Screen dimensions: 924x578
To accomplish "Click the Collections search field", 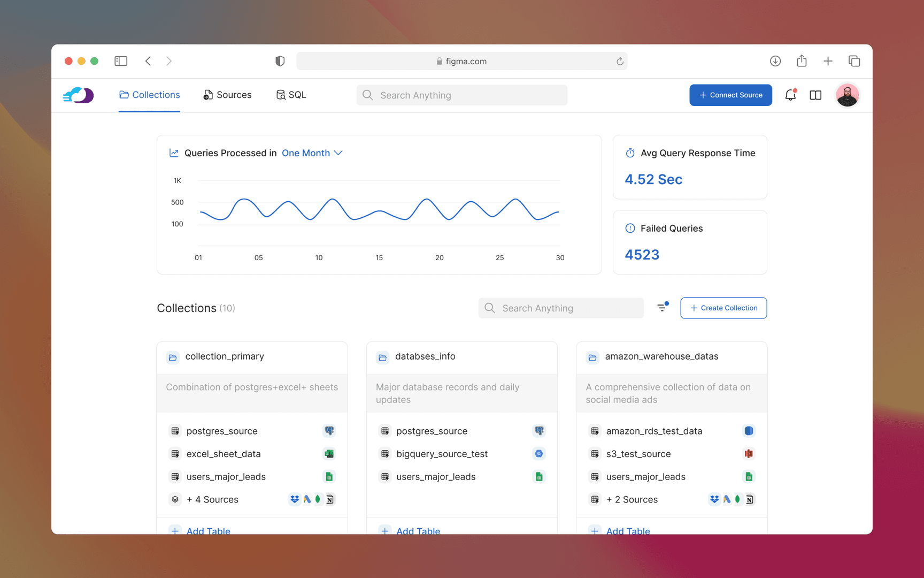I will (x=560, y=308).
